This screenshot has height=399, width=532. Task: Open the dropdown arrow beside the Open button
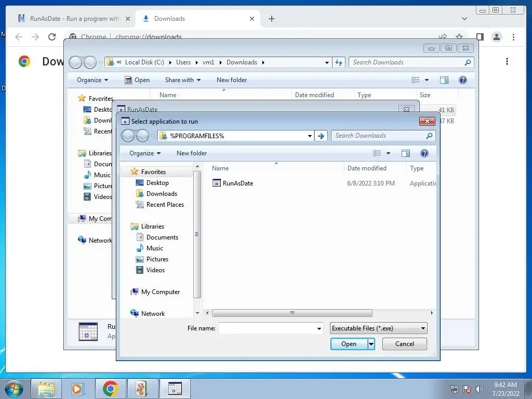coord(371,344)
